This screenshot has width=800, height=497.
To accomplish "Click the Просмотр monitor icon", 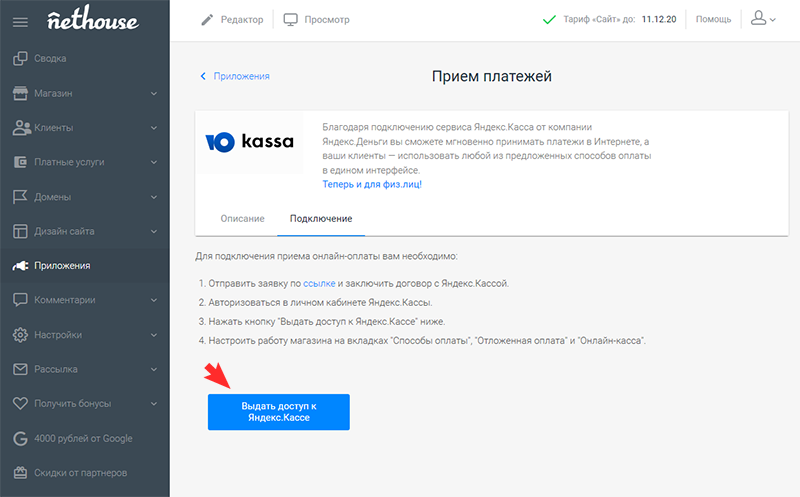I will tap(290, 20).
